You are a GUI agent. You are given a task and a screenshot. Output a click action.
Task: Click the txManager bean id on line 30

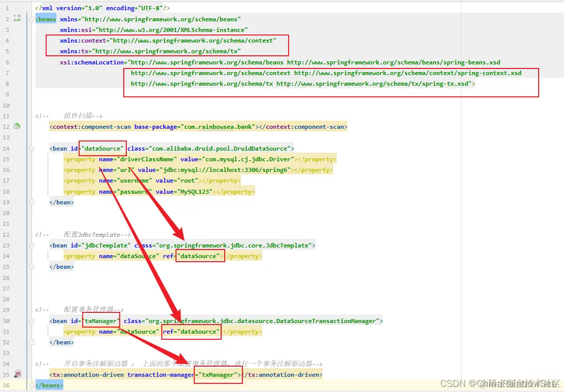coord(101,321)
